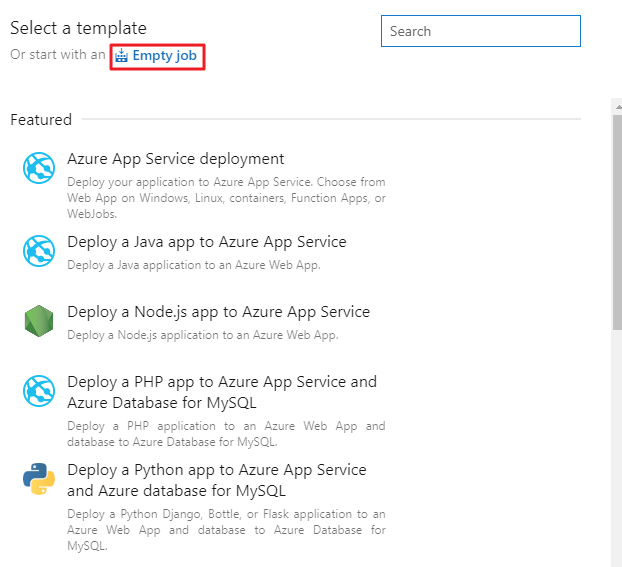622x567 pixels.
Task: Click the Azure App Service deployment icon
Action: 39,168
